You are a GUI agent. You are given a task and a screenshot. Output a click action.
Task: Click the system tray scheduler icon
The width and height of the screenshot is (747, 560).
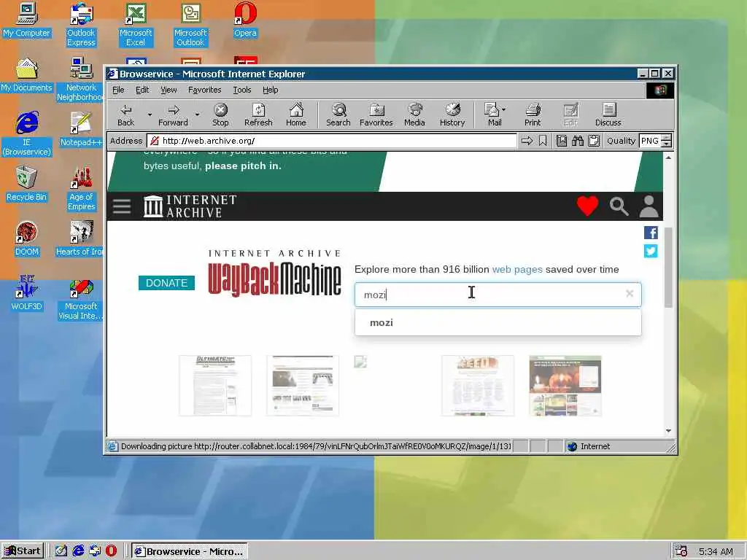coord(681,551)
